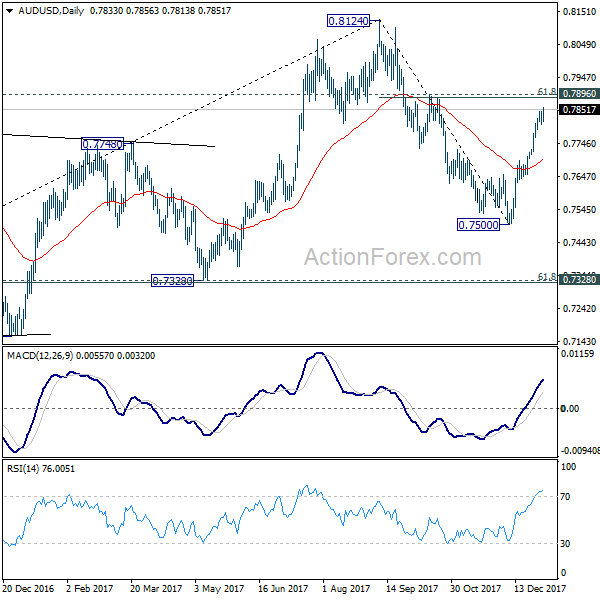Click the 0.81240 high price label
Image resolution: width=600 pixels, height=600 pixels.
click(348, 21)
